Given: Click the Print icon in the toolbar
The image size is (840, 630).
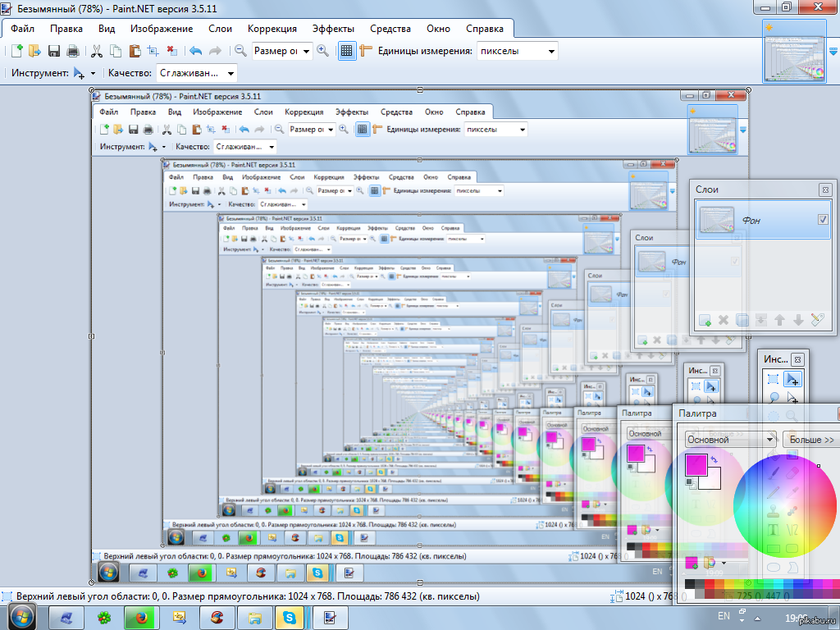Looking at the screenshot, I should coord(72,51).
